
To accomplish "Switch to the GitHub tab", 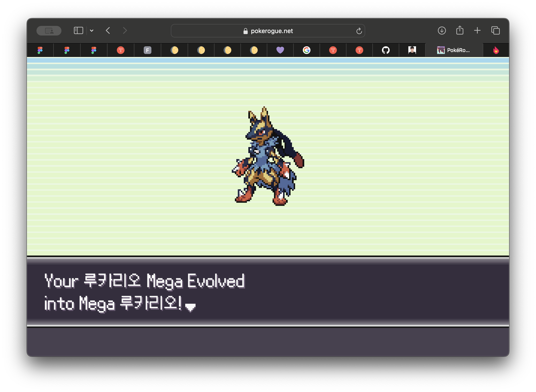I will [x=386, y=50].
